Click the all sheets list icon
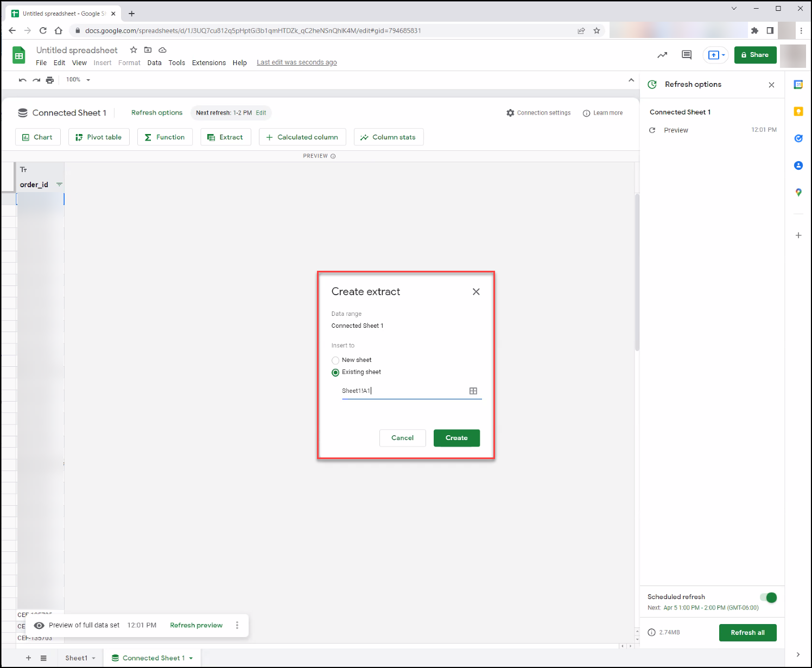Image resolution: width=812 pixels, height=668 pixels. [43, 658]
